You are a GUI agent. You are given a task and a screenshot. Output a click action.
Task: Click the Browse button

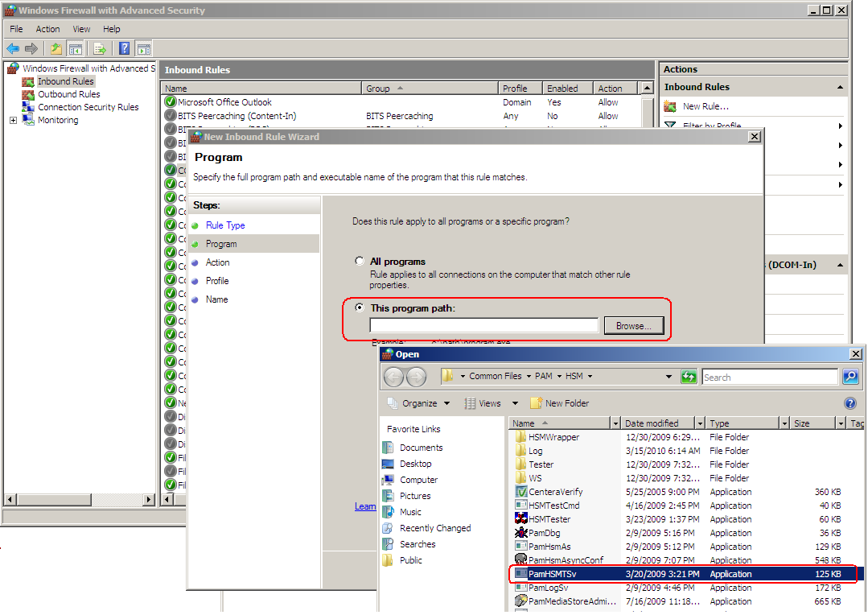coord(633,325)
